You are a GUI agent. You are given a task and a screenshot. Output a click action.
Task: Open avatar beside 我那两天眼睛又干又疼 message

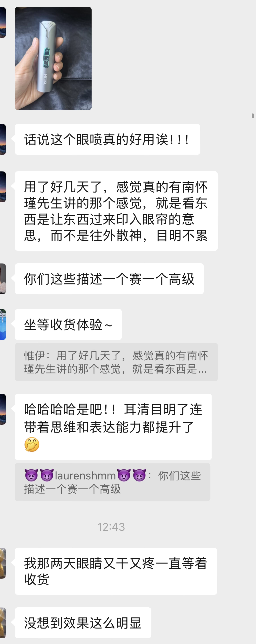(3, 563)
